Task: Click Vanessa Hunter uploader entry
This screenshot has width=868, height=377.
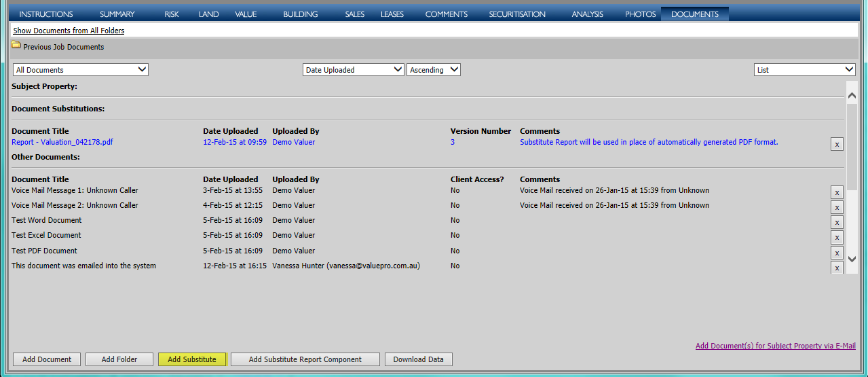Action: click(346, 266)
